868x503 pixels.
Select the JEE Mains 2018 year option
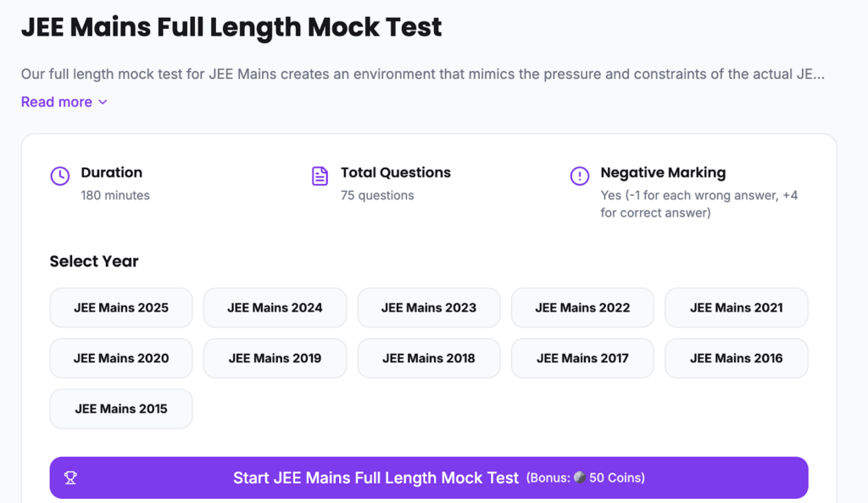pos(429,358)
